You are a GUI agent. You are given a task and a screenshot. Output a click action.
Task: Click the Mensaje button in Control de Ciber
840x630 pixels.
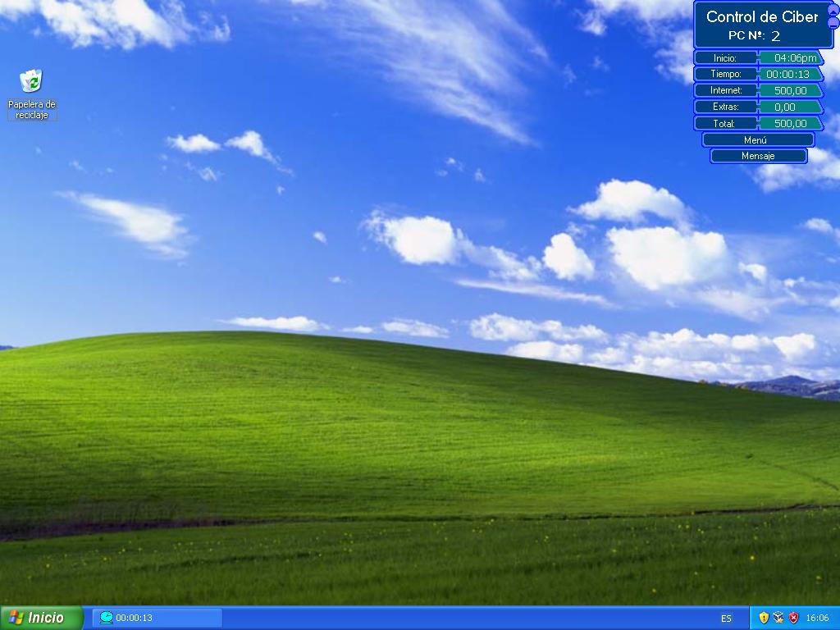tap(757, 156)
